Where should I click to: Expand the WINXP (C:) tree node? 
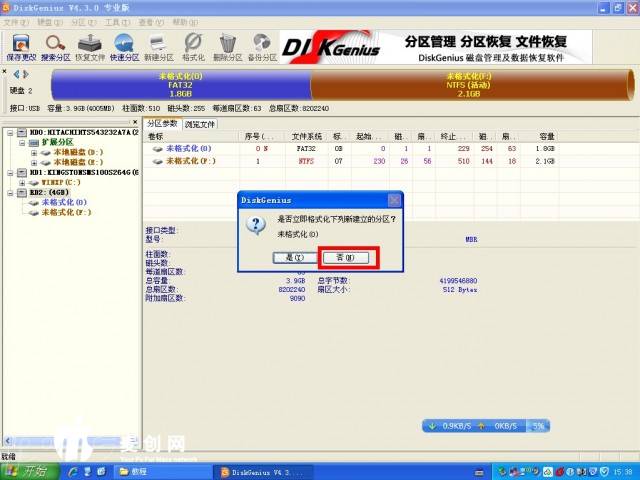[22, 182]
